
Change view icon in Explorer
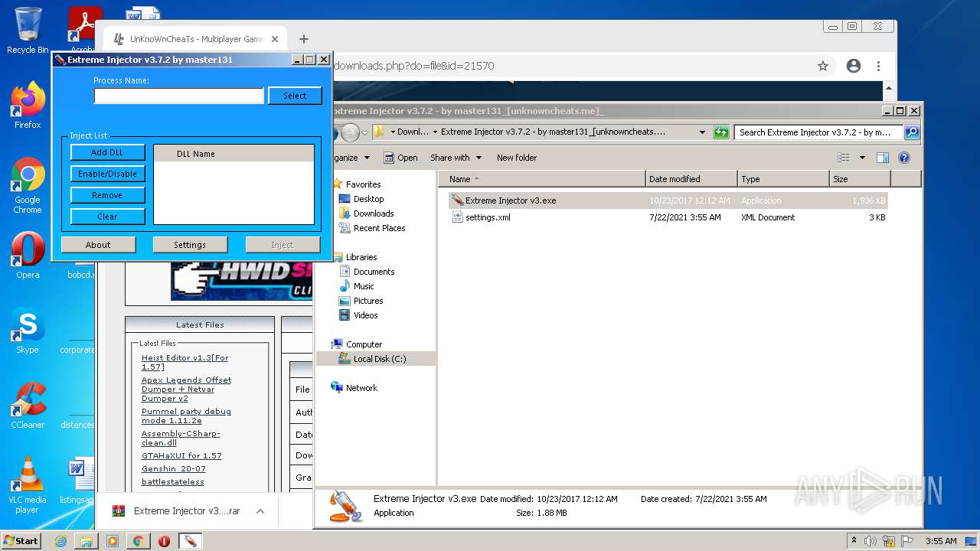(844, 158)
